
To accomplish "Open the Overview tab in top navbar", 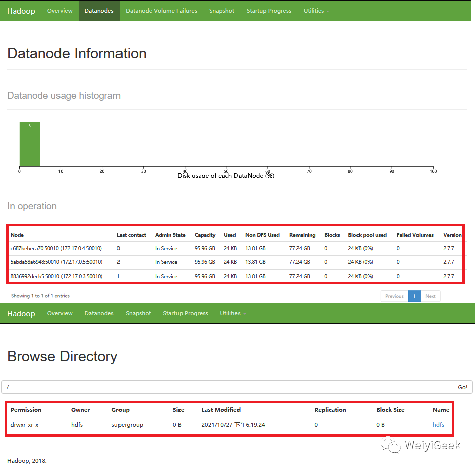I will [60, 11].
